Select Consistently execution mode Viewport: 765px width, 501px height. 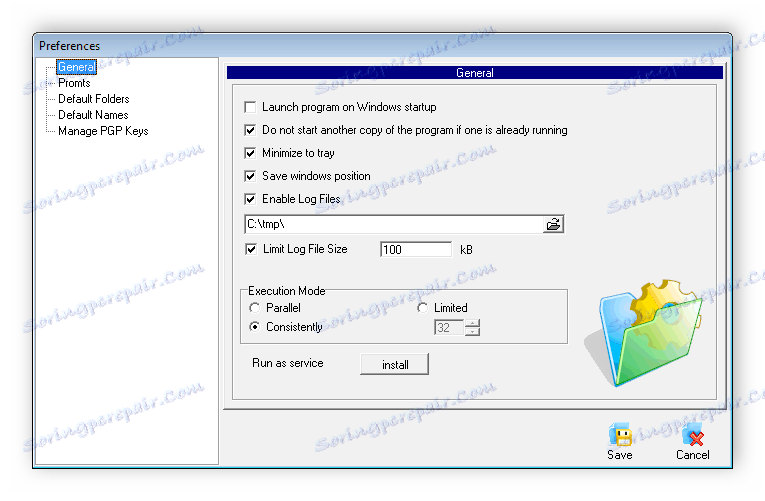click(254, 327)
